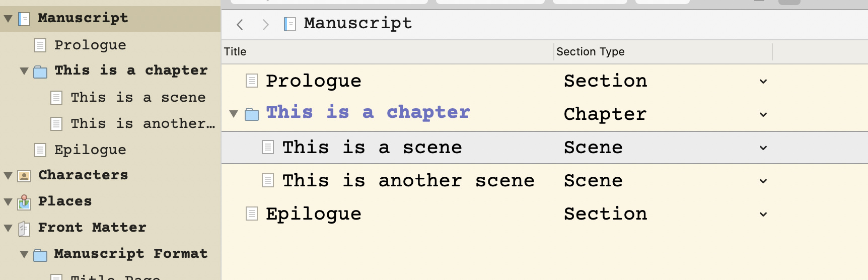Go back with the left navigation arrow
The height and width of the screenshot is (280, 868).
point(240,24)
